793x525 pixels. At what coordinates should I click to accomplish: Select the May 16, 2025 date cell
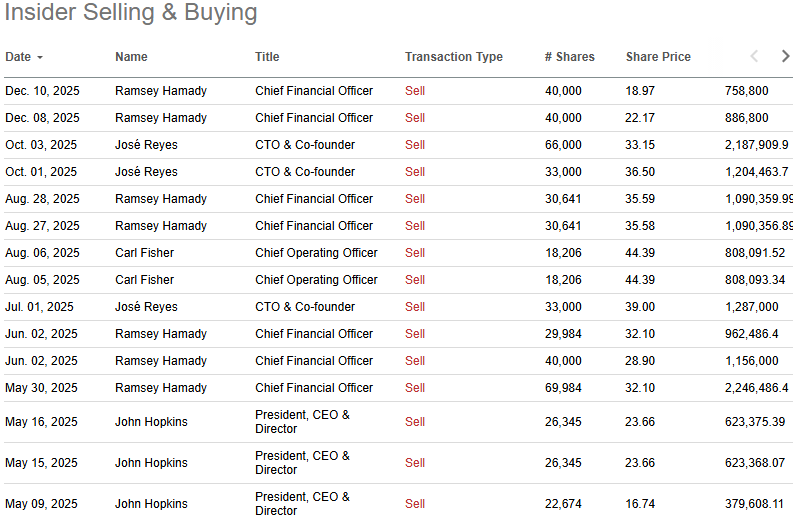tap(41, 422)
